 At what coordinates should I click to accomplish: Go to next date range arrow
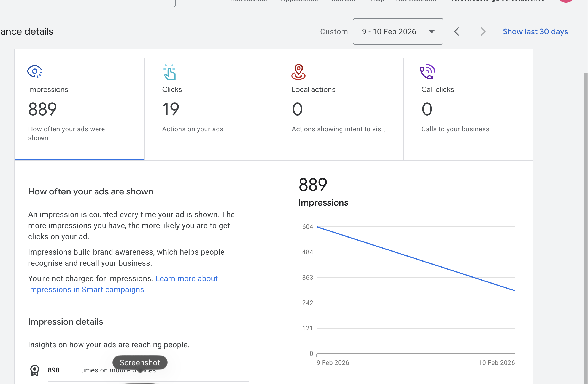pyautogui.click(x=483, y=31)
